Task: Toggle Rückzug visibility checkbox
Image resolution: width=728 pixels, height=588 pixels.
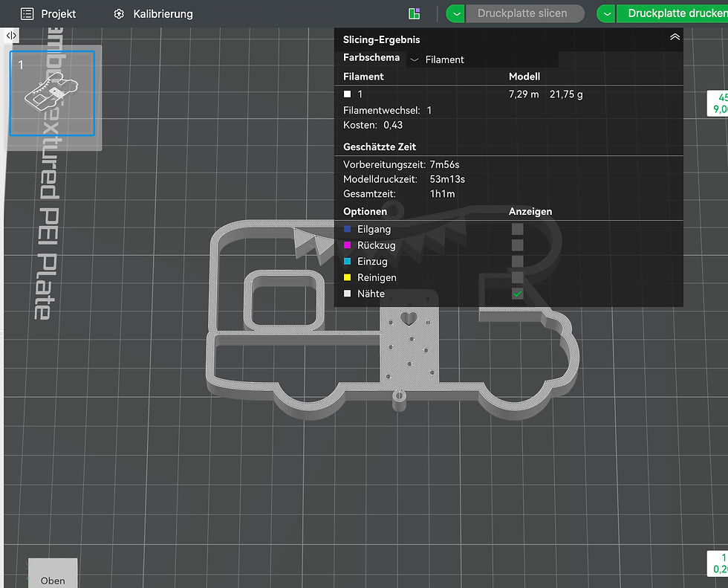Action: (517, 245)
